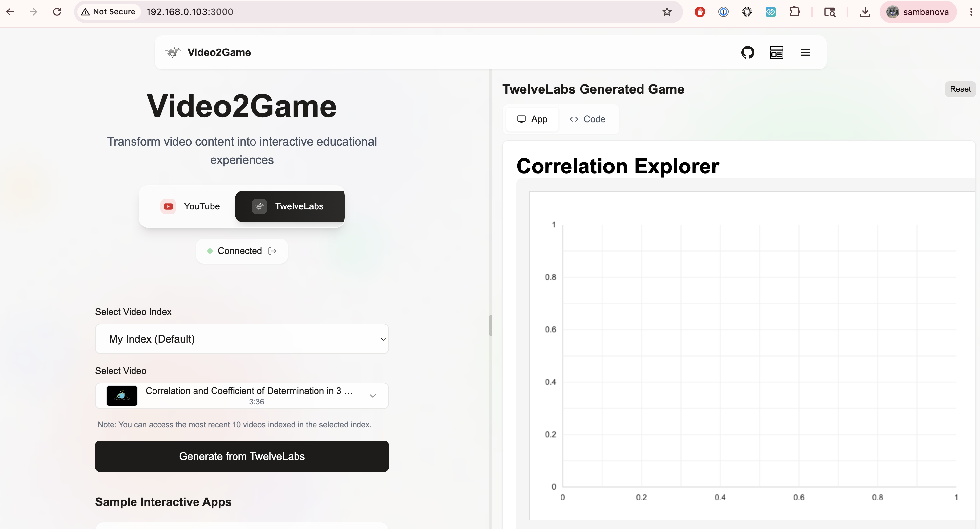Expand the video selector chevron arrow

pyautogui.click(x=373, y=396)
